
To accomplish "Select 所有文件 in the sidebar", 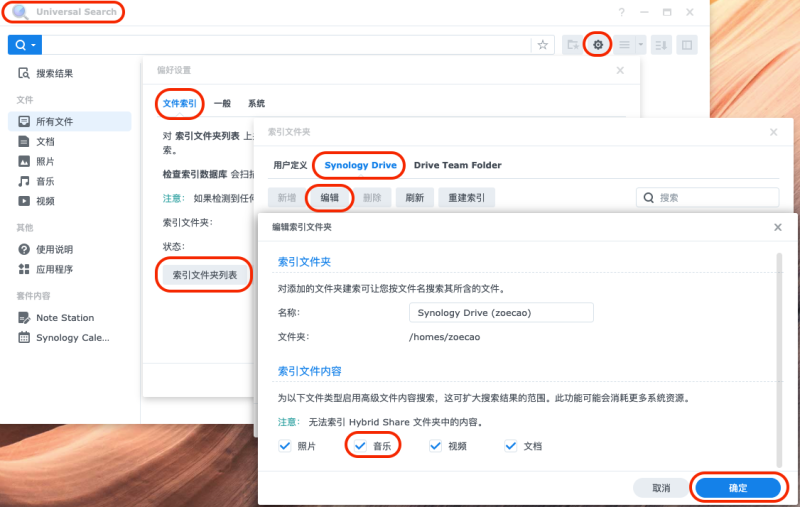I will (x=69, y=121).
